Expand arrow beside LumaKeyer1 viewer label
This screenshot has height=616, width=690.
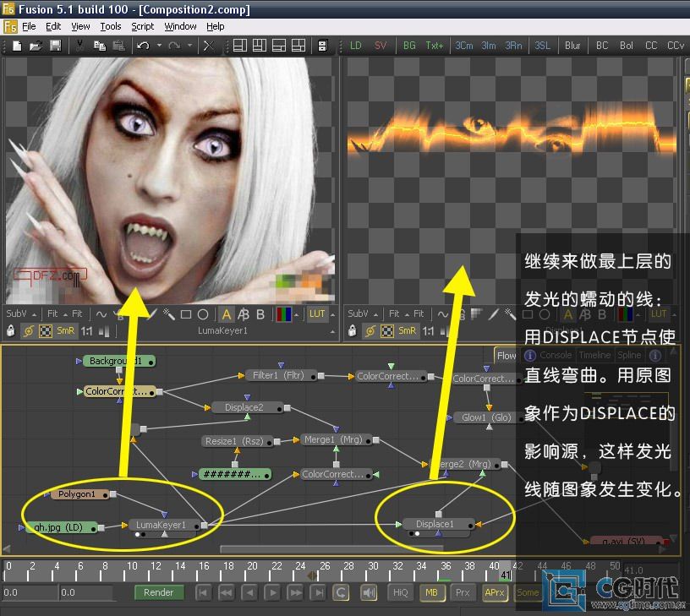[332, 331]
